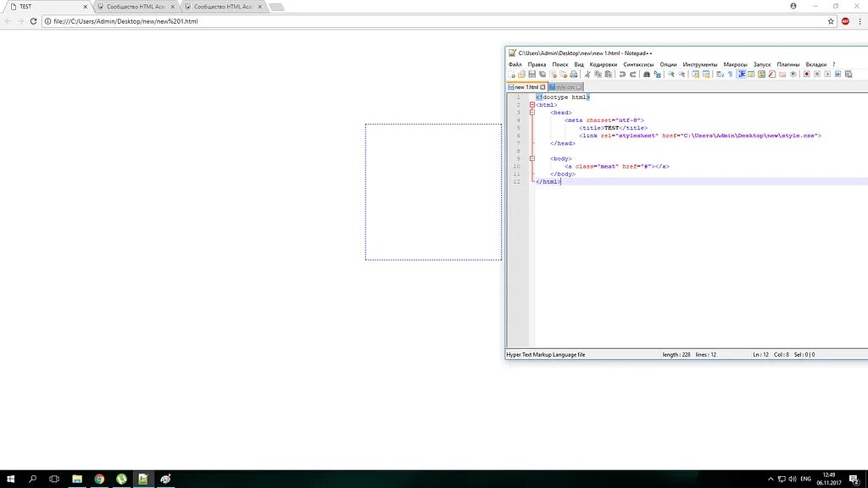Open File Explorer from taskbar
The width and height of the screenshot is (868, 488).
tap(77, 479)
